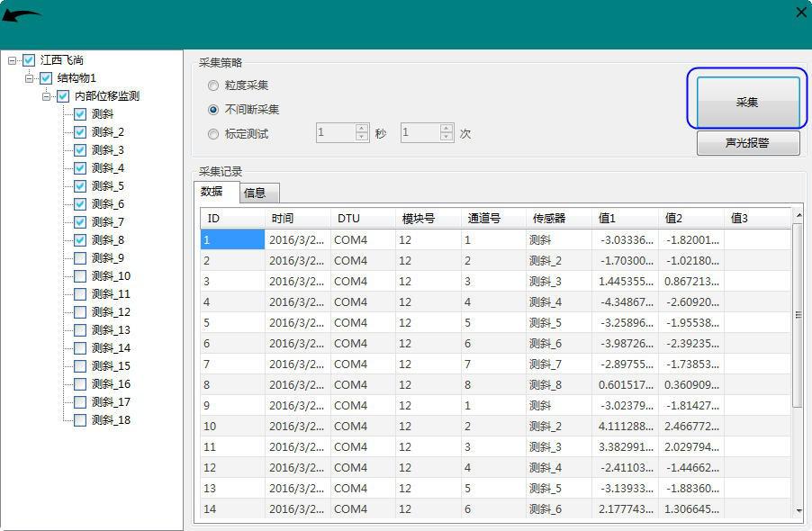Click the table scrollbar up arrow
Viewport: 812px width, 531px height.
(x=798, y=215)
